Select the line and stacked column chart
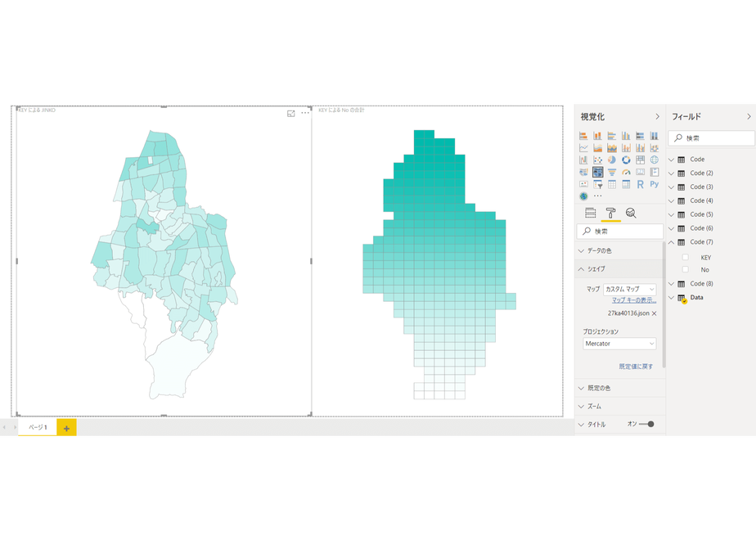The image size is (756, 540). click(x=626, y=147)
